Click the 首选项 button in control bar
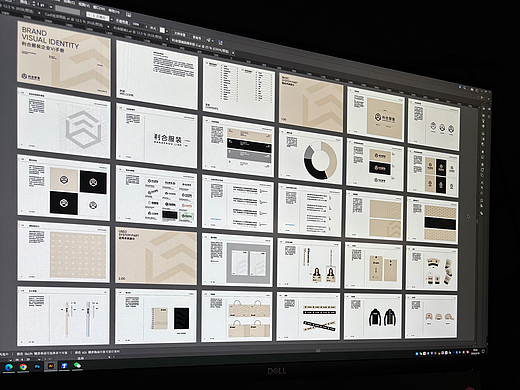520x390 pixels. pos(197,37)
